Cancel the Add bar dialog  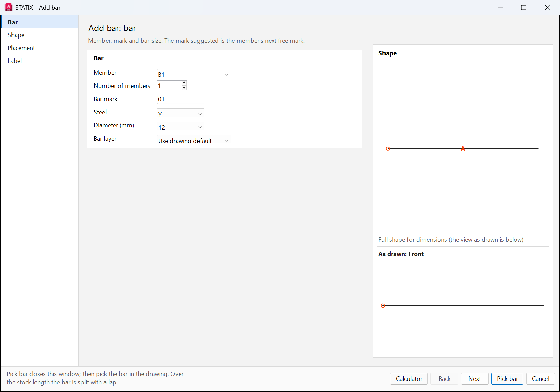coord(540,379)
